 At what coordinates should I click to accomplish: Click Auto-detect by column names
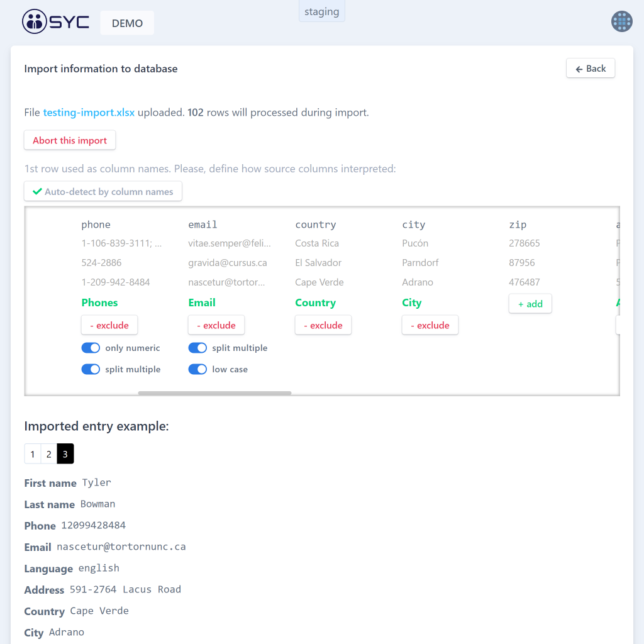pos(103,192)
